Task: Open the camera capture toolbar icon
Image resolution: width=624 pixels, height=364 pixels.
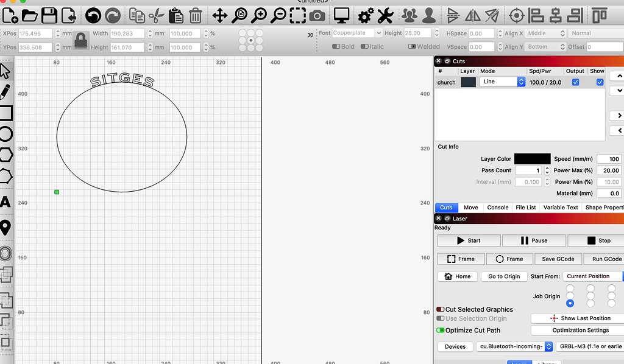Action: [x=317, y=16]
